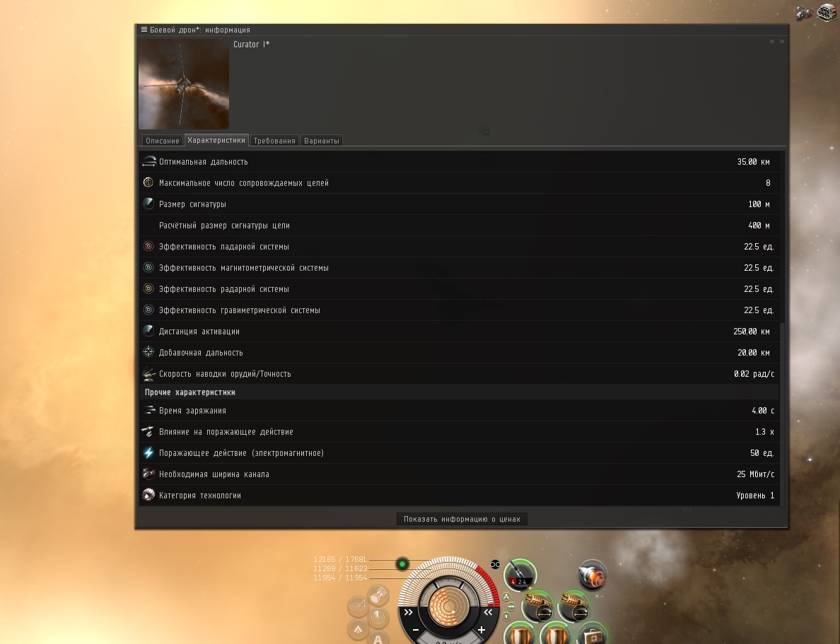Click the ladar sensor strength icon
Viewport: 840px width, 644px height.
149,247
